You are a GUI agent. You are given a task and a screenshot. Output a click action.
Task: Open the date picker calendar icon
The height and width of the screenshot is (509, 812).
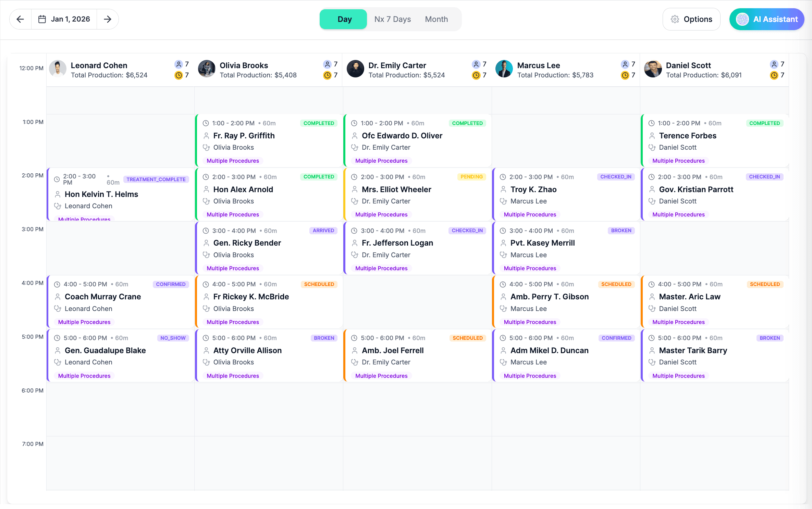tap(42, 19)
